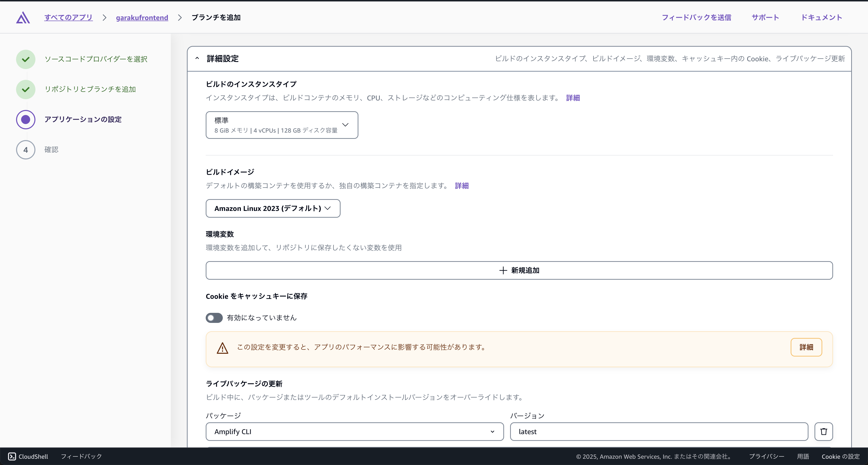The height and width of the screenshot is (465, 868).
Task: Click the completed source provider step checkmark
Action: pos(26,59)
